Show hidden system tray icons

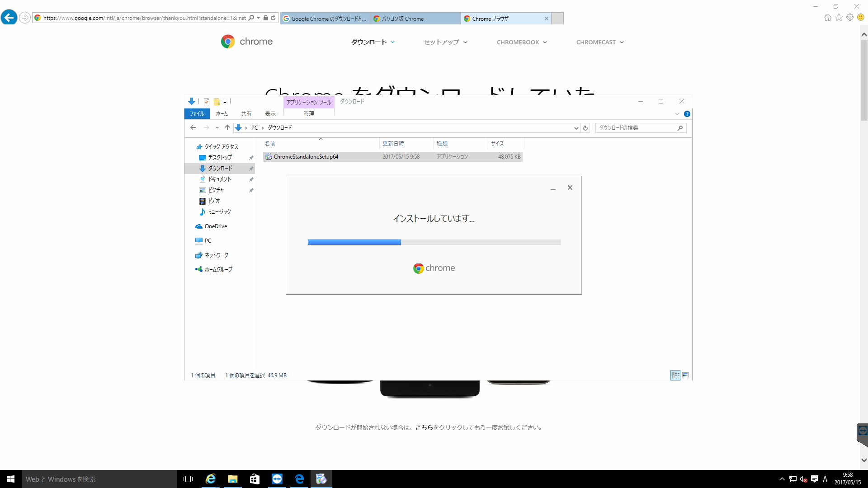coord(782,479)
